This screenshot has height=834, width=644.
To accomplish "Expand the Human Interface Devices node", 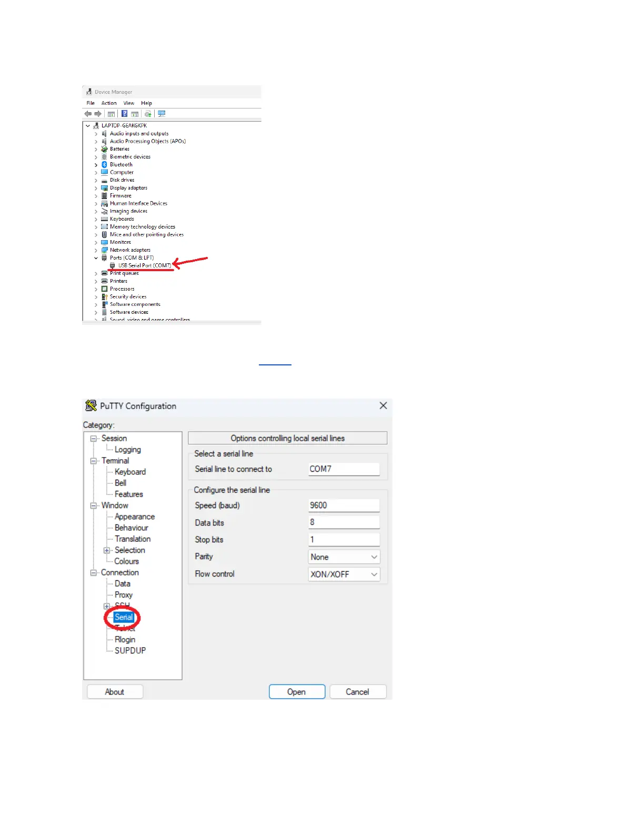I will click(96, 203).
